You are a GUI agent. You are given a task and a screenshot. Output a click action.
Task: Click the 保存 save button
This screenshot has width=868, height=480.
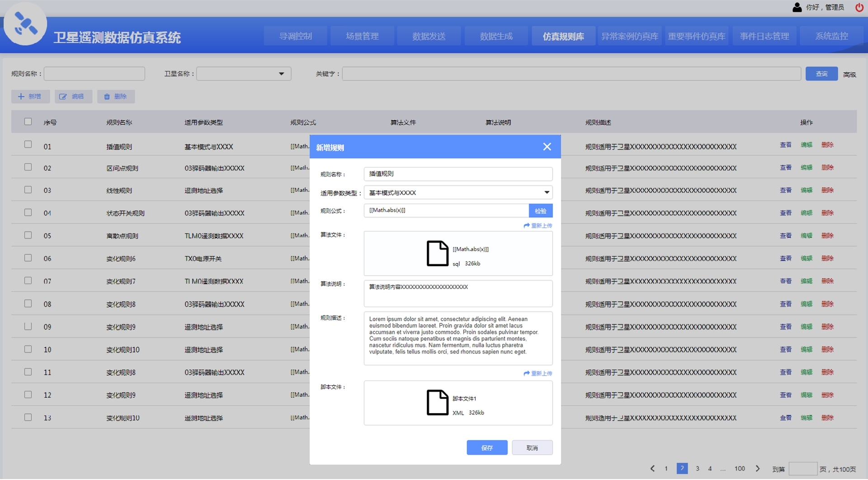[487, 448]
